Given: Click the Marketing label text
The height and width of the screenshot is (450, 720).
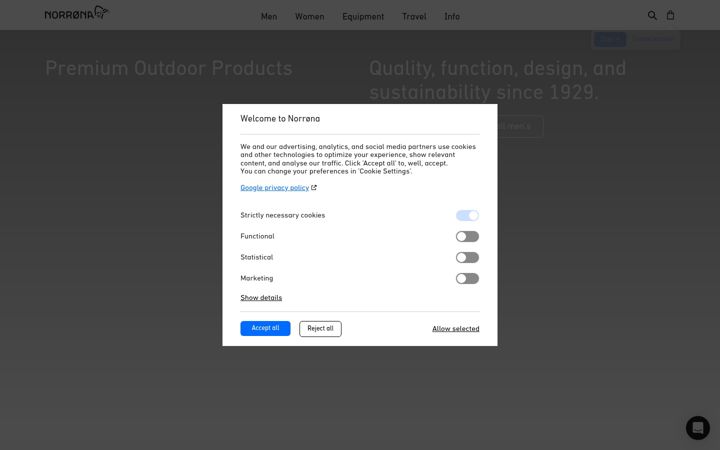Looking at the screenshot, I should tap(257, 278).
